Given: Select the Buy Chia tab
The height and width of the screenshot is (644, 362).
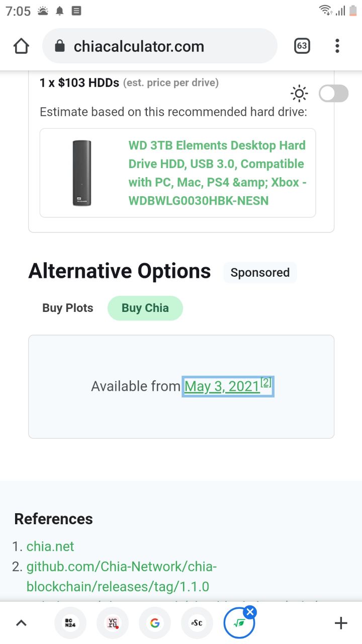Looking at the screenshot, I should (145, 308).
